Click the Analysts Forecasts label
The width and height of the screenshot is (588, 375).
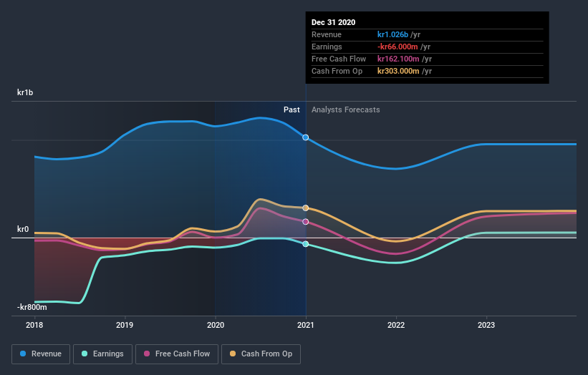(x=346, y=109)
